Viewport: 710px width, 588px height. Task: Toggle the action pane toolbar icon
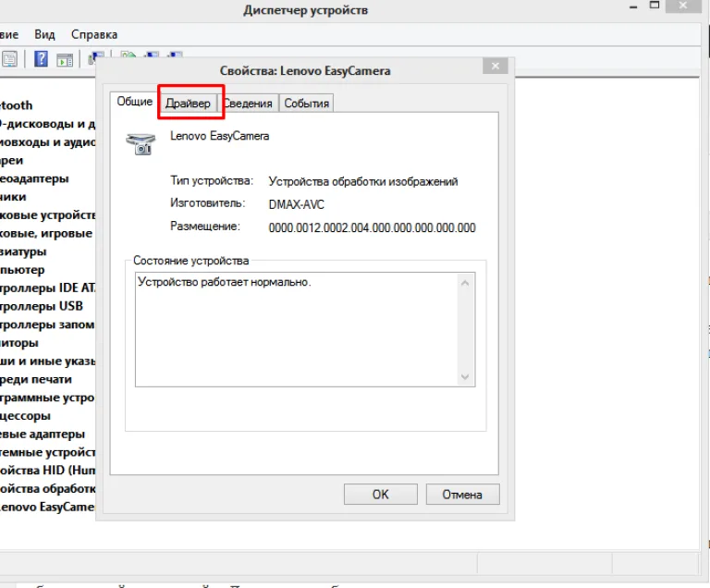[x=65, y=60]
